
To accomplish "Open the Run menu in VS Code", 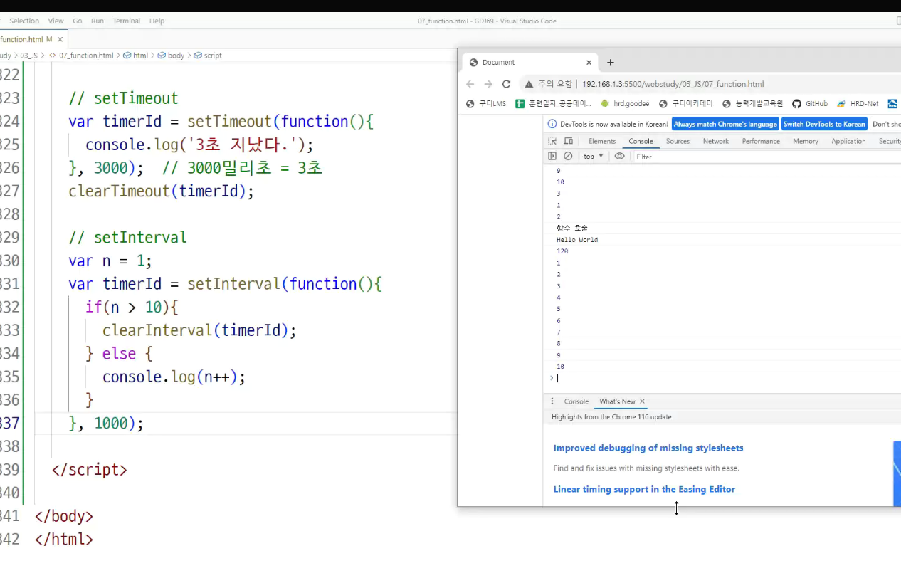I will point(98,21).
